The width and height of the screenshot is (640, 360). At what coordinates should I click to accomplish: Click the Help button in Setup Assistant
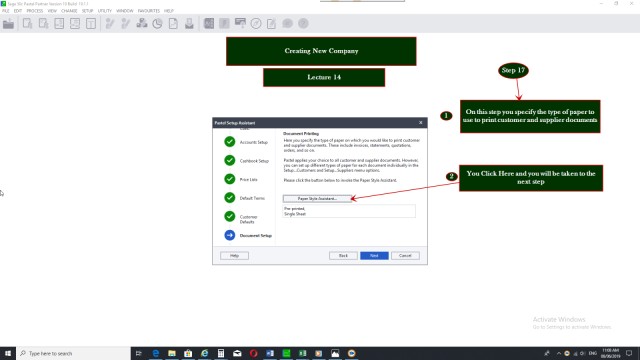coord(234,256)
